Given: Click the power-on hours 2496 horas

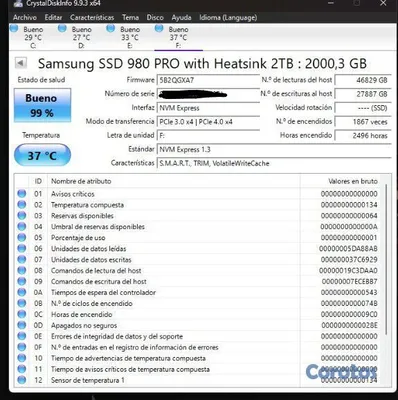Looking at the screenshot, I should (x=363, y=136).
